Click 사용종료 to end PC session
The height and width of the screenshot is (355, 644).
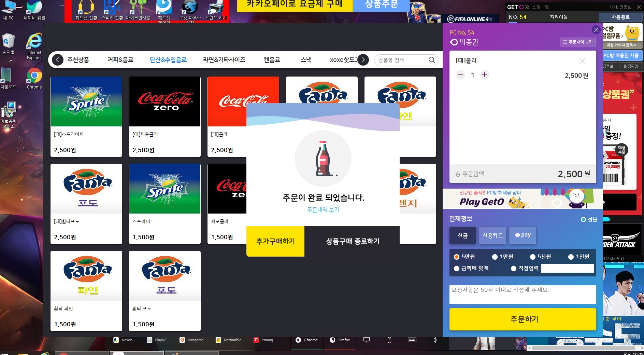tap(620, 17)
